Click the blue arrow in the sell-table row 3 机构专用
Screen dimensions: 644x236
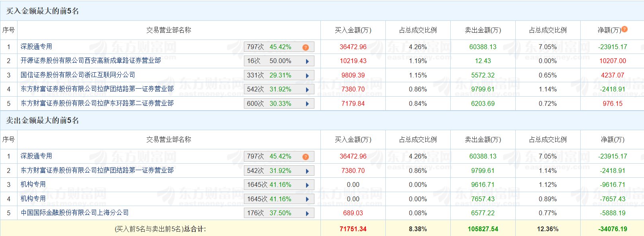[307, 185]
